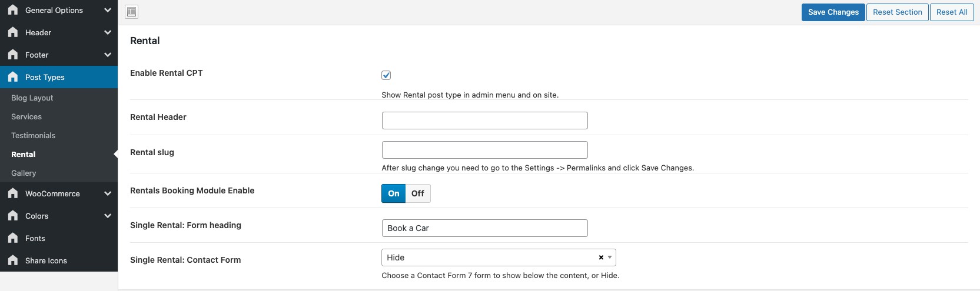The image size is (980, 291).
Task: Click the home icon beside Share Icons
Action: coord(13,260)
